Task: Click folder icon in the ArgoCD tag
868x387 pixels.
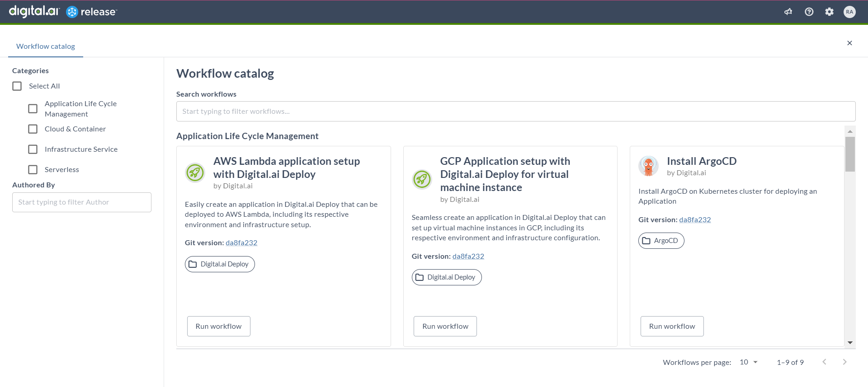Action: pos(646,241)
